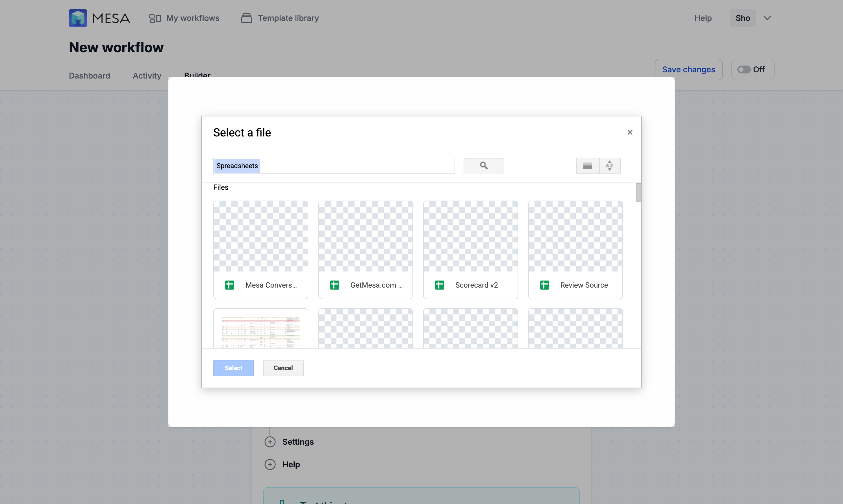Click the Template library box icon

(x=246, y=18)
